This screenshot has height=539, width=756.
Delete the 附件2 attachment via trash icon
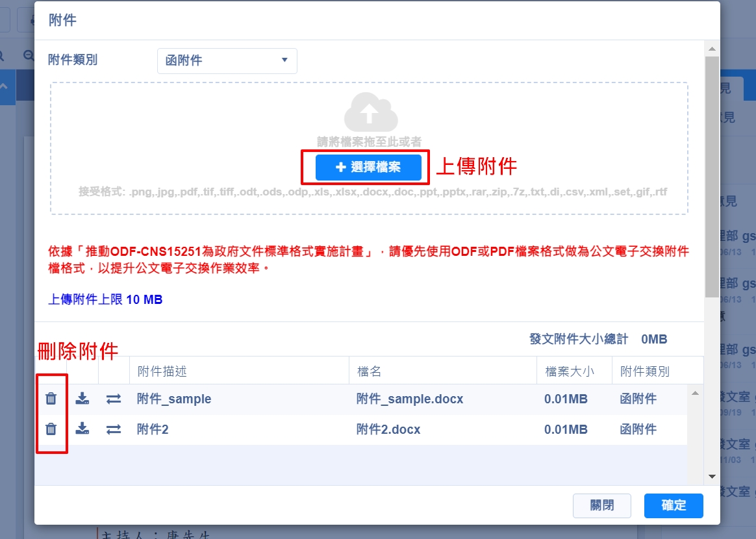pyautogui.click(x=51, y=429)
